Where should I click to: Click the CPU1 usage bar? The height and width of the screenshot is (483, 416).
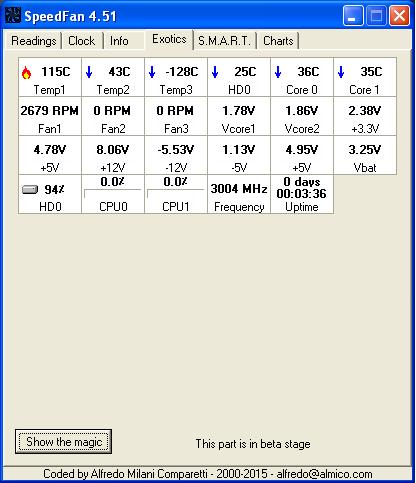pyautogui.click(x=176, y=194)
